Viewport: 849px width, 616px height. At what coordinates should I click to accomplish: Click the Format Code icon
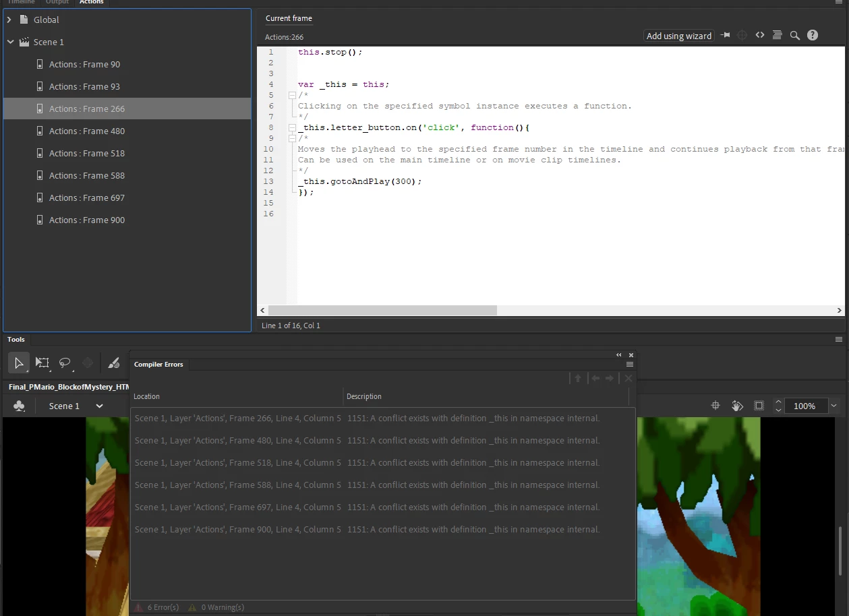click(x=778, y=35)
